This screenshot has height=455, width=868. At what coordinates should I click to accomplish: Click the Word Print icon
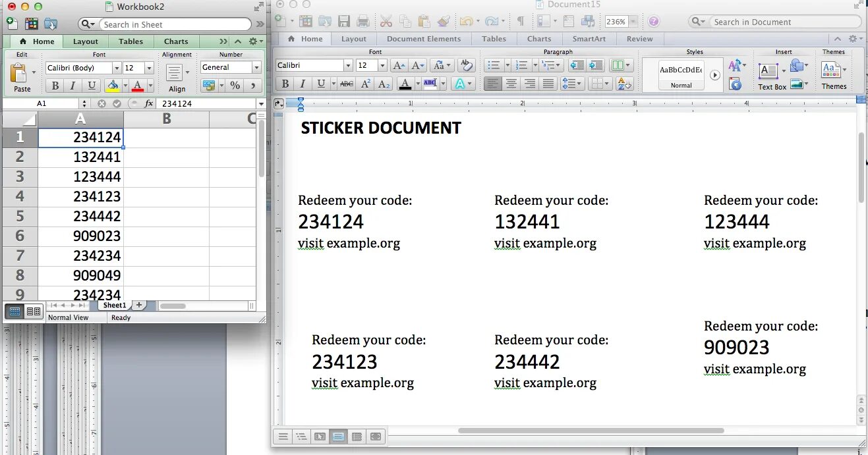pyautogui.click(x=362, y=22)
